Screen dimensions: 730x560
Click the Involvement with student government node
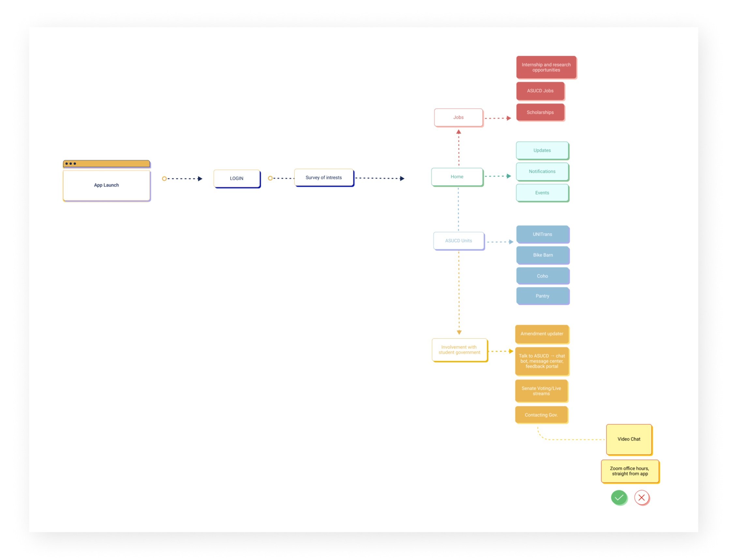click(x=459, y=349)
